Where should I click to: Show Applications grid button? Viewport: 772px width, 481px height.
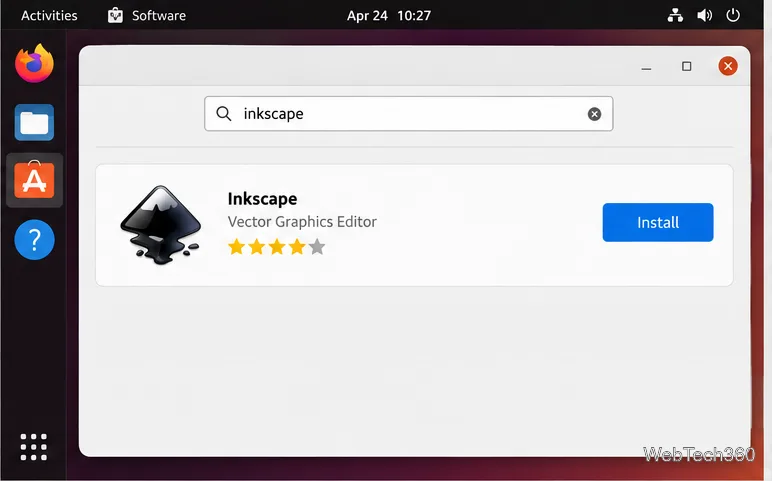coord(34,447)
